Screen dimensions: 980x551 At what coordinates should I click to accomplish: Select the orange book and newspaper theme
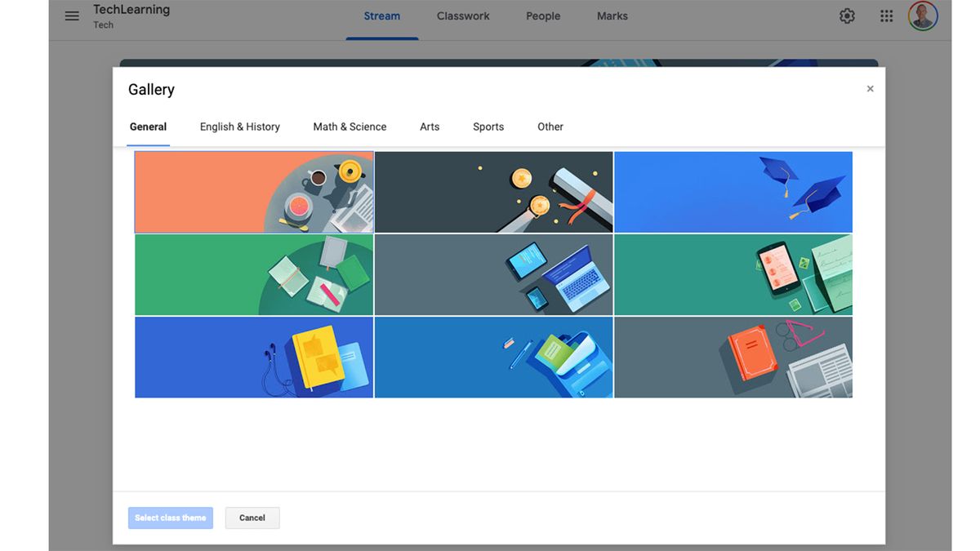click(733, 357)
